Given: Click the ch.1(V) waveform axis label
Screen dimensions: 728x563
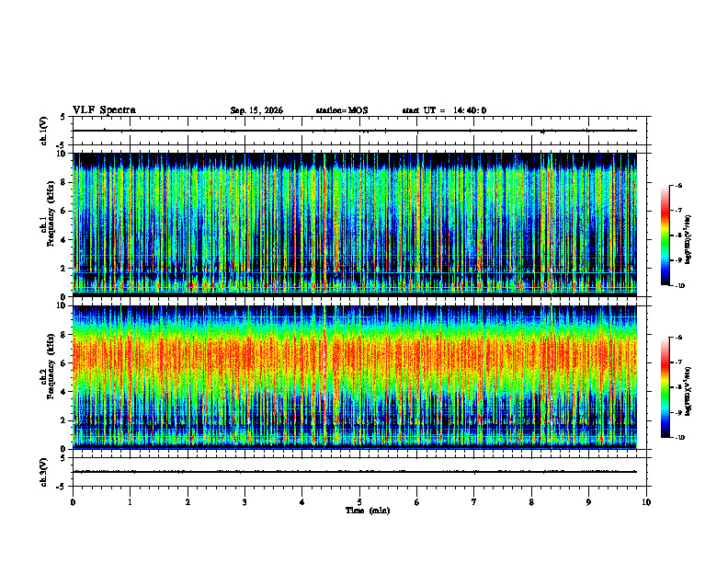Looking at the screenshot, I should pos(44,131).
